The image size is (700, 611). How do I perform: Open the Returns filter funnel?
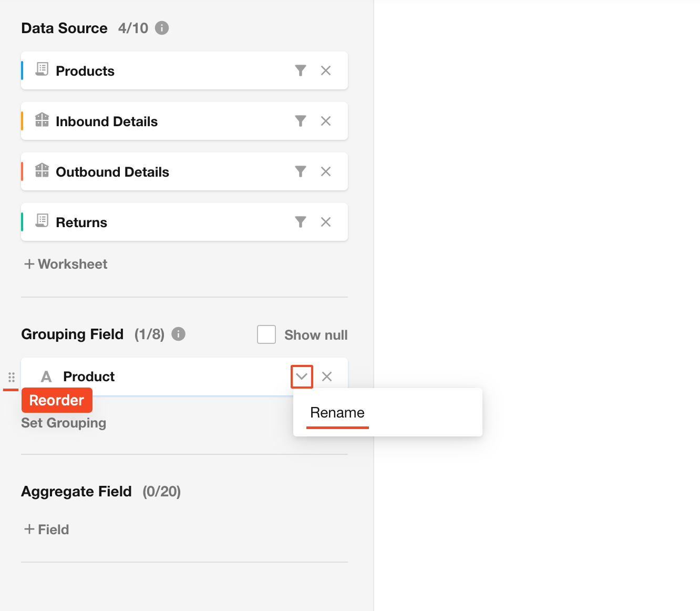[300, 222]
